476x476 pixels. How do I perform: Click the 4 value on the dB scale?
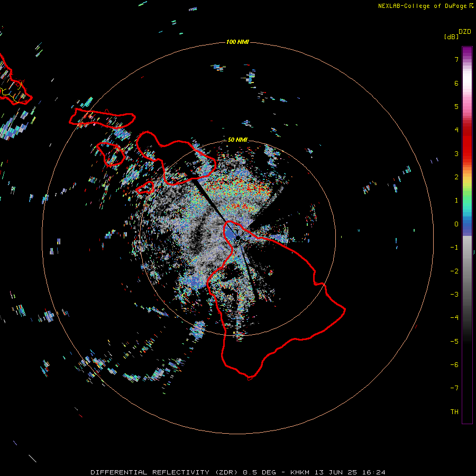click(x=456, y=130)
